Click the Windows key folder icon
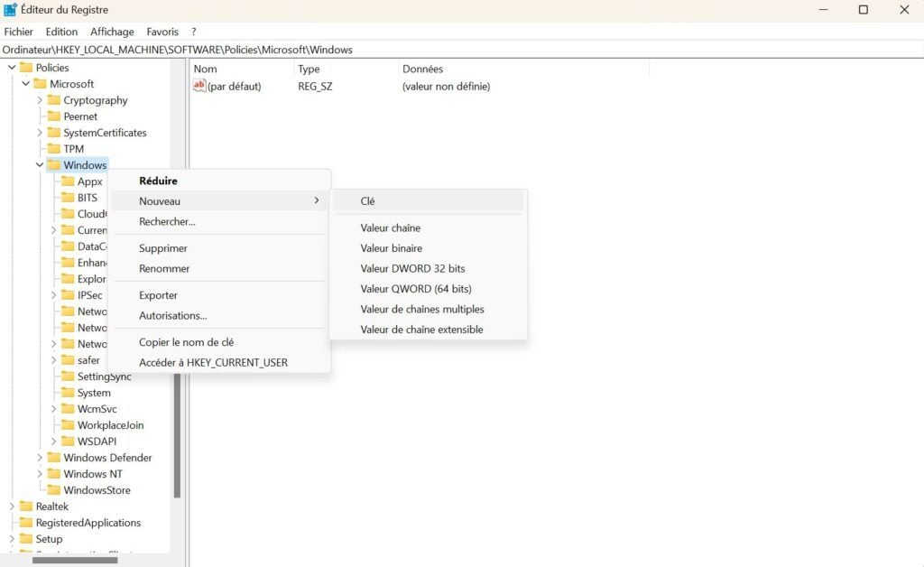The image size is (924, 567). coord(54,164)
